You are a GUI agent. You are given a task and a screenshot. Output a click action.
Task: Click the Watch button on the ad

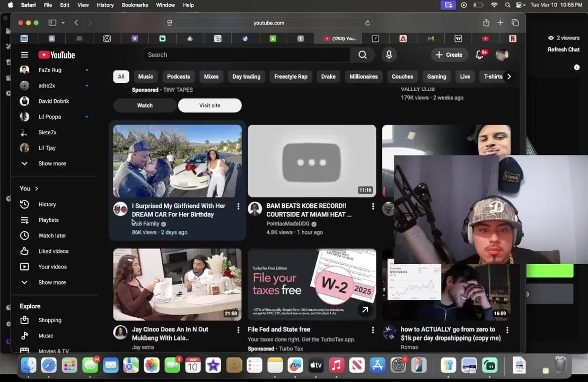click(x=145, y=106)
